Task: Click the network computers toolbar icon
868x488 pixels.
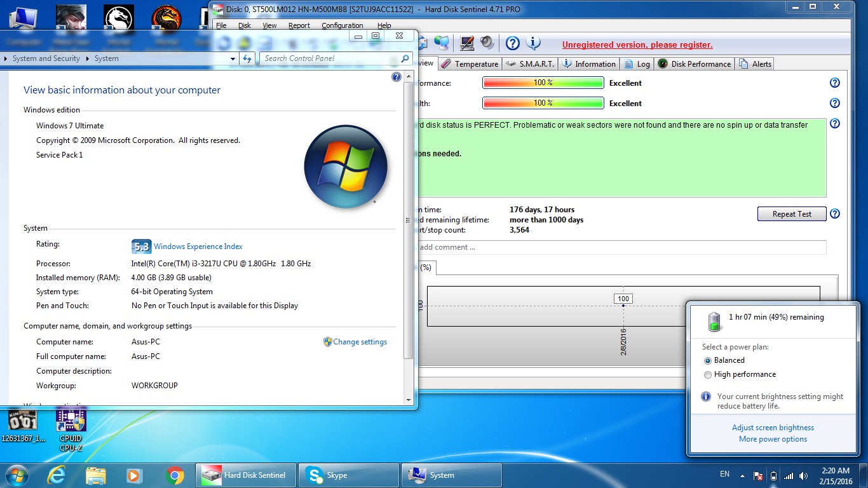Action: click(x=442, y=43)
